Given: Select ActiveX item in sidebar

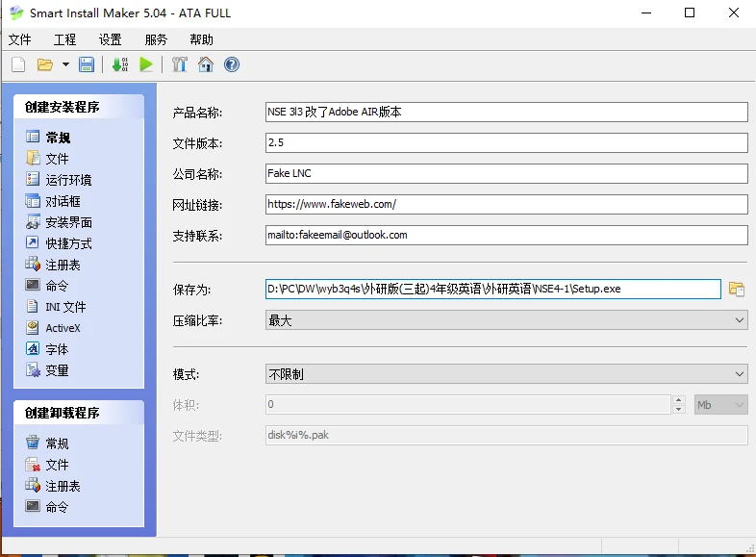Looking at the screenshot, I should (63, 328).
